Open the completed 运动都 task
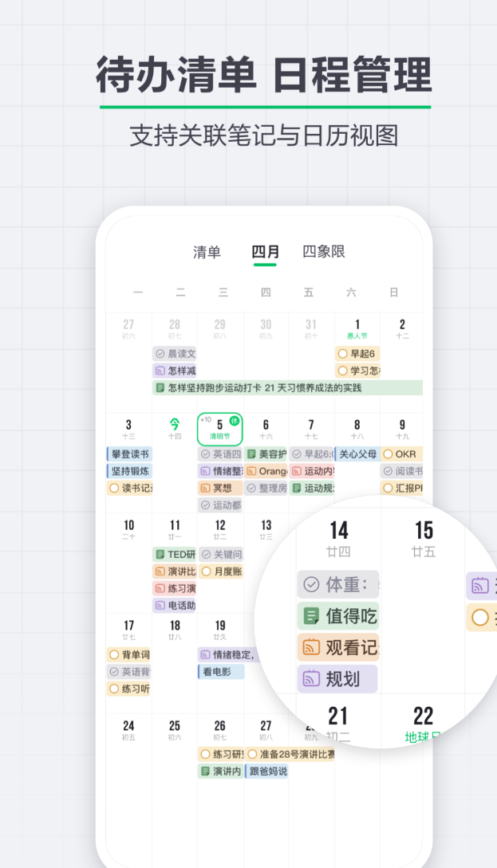The image size is (497, 868). tap(220, 505)
